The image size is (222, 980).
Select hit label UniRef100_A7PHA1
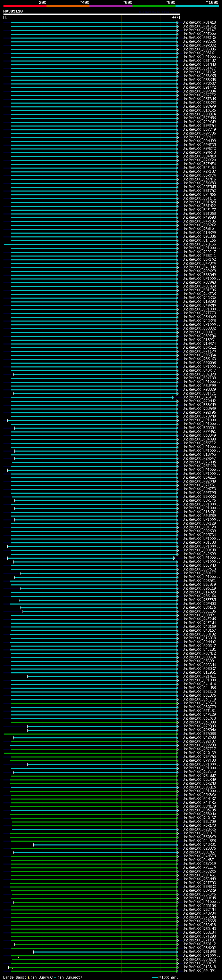coord(199,432)
